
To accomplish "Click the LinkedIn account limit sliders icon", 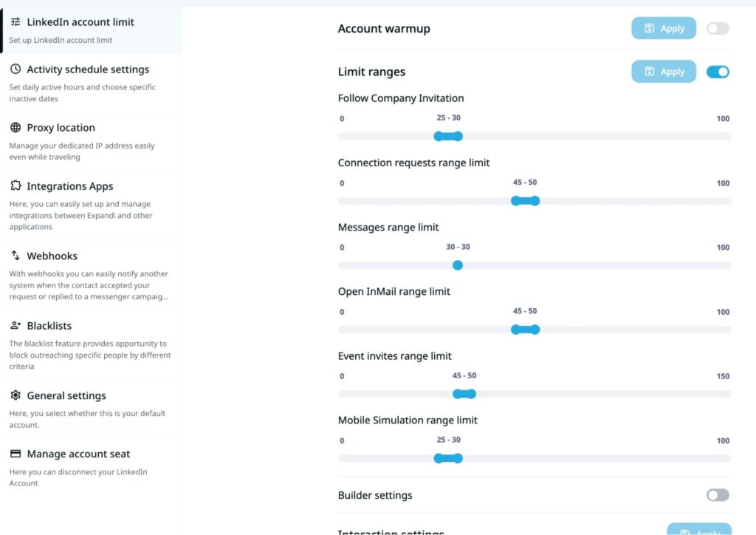I will pos(16,22).
